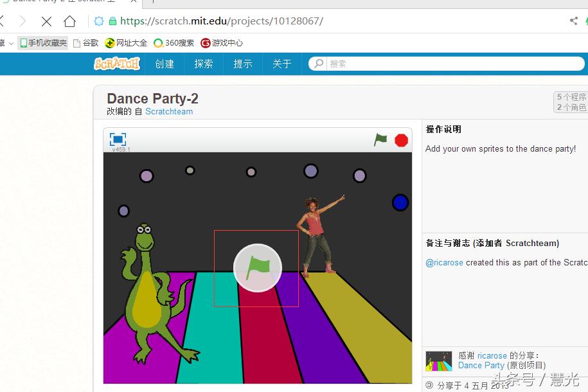
Task: Switch to the 创建 tab in Scratch navbar
Action: tap(165, 64)
